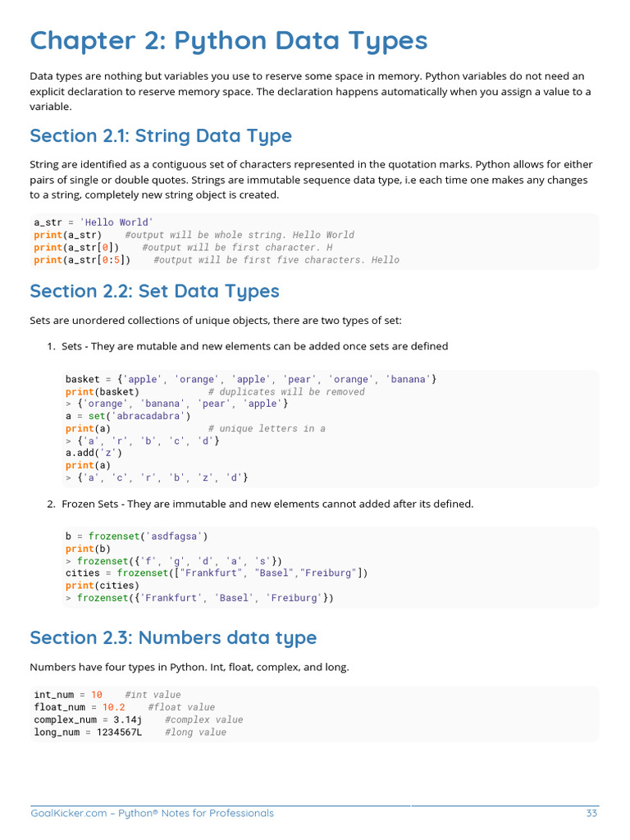This screenshot has width=630, height=840.
Task: Click the a_str = 'Hello World' code line
Action: 94,222
